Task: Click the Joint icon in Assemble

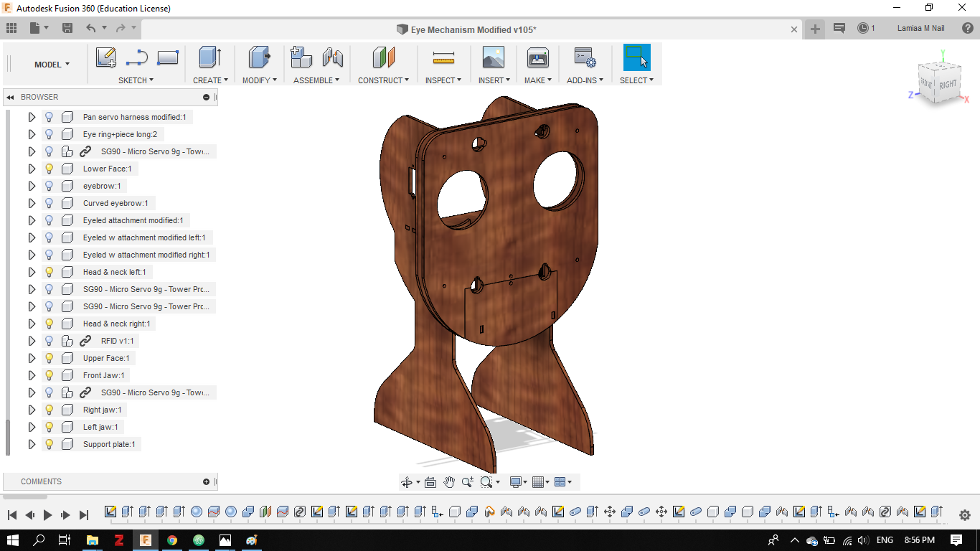Action: (332, 58)
